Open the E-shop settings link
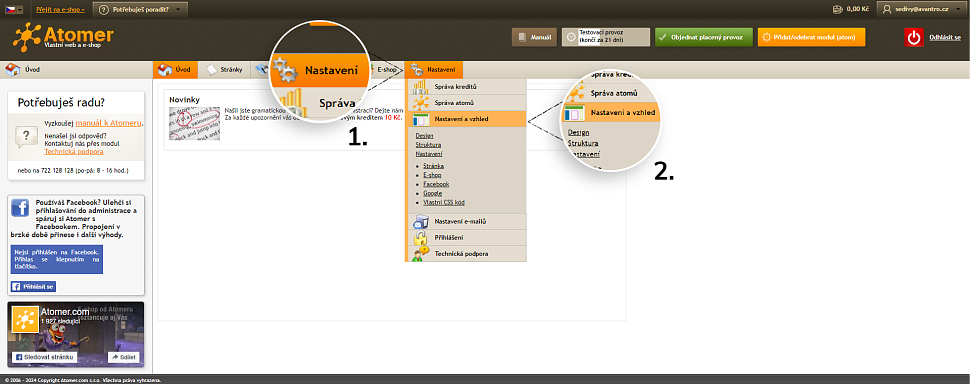Viewport: 970px width, 384px height. [x=432, y=175]
